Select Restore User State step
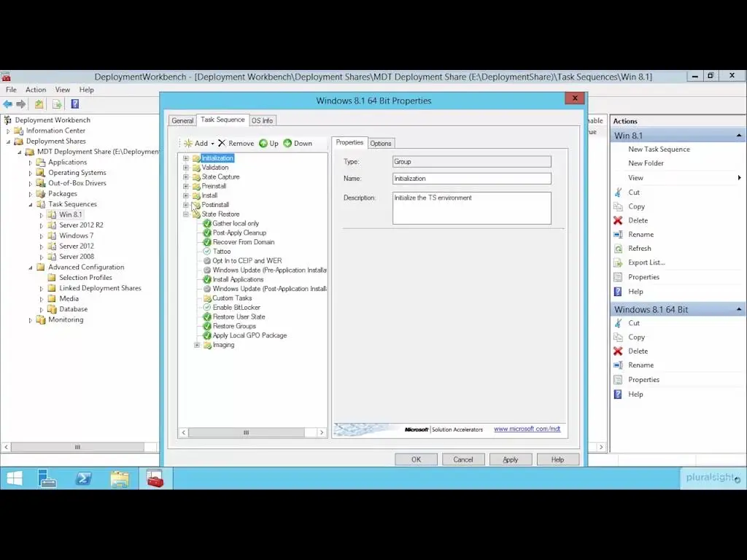Screen dimensions: 747x560 [x=239, y=316]
